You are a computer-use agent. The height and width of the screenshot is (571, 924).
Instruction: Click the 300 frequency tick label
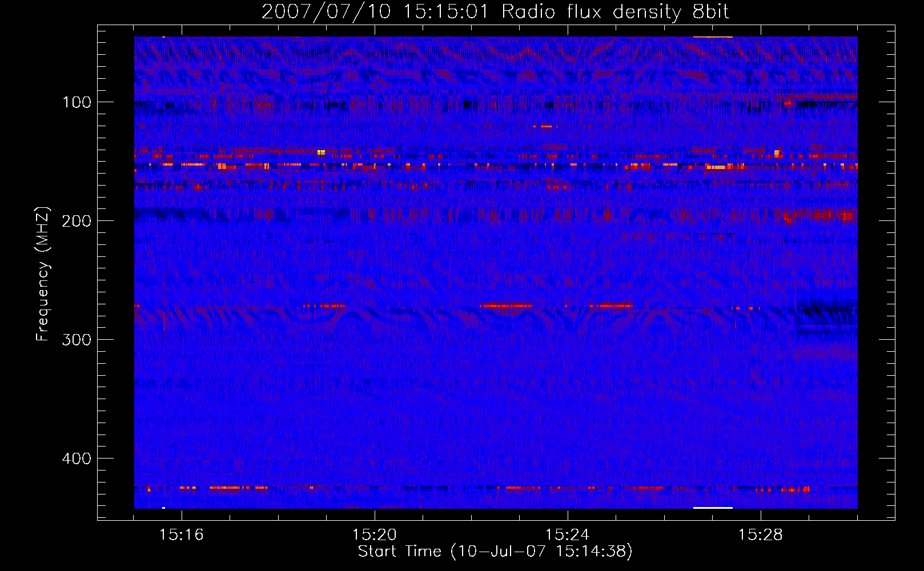click(77, 340)
